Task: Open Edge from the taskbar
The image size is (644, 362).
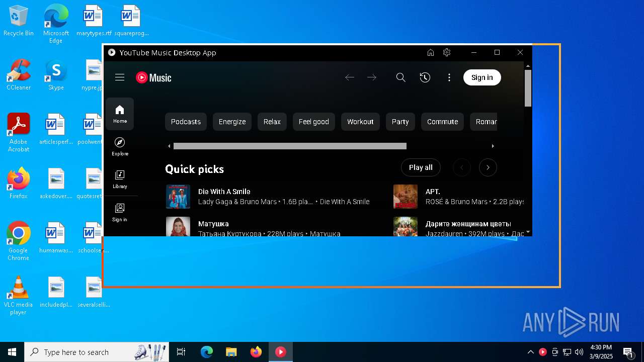Action: [207, 352]
